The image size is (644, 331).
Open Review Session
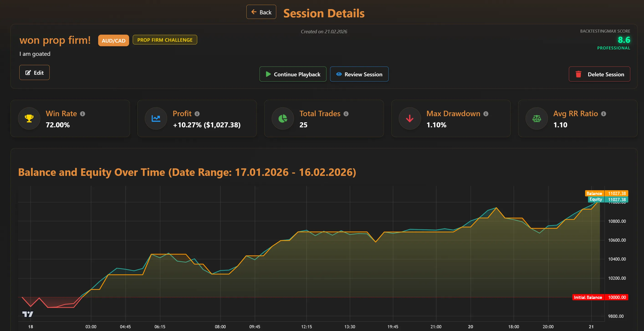pyautogui.click(x=359, y=74)
